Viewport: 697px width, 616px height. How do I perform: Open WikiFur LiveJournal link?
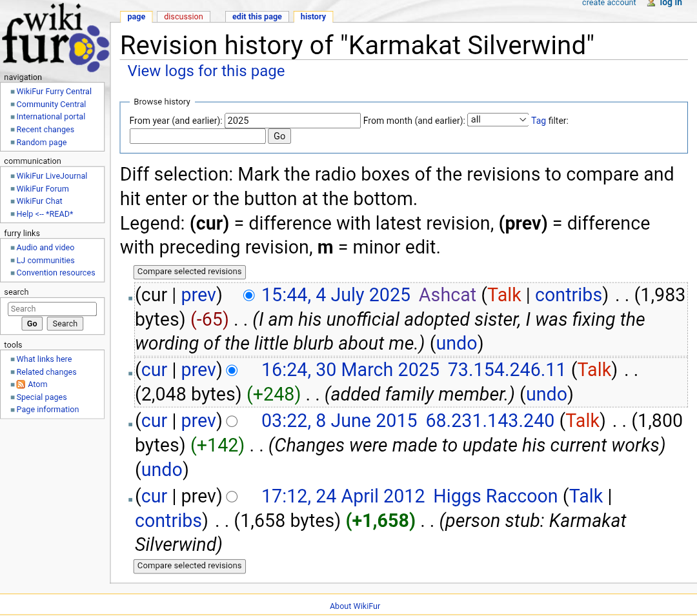(x=52, y=176)
